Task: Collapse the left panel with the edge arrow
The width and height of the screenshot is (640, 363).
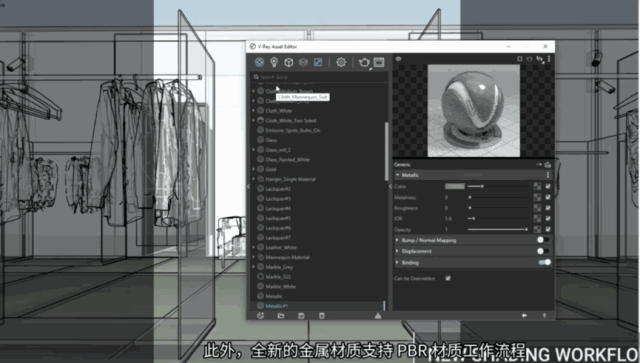Action: 248,186
